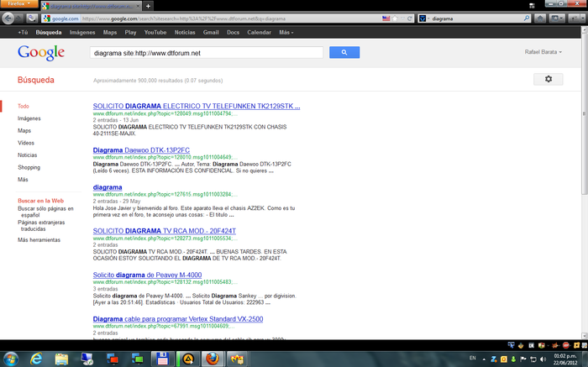The width and height of the screenshot is (588, 367).
Task: Switch to Firefox in the taskbar
Action: pos(213,359)
